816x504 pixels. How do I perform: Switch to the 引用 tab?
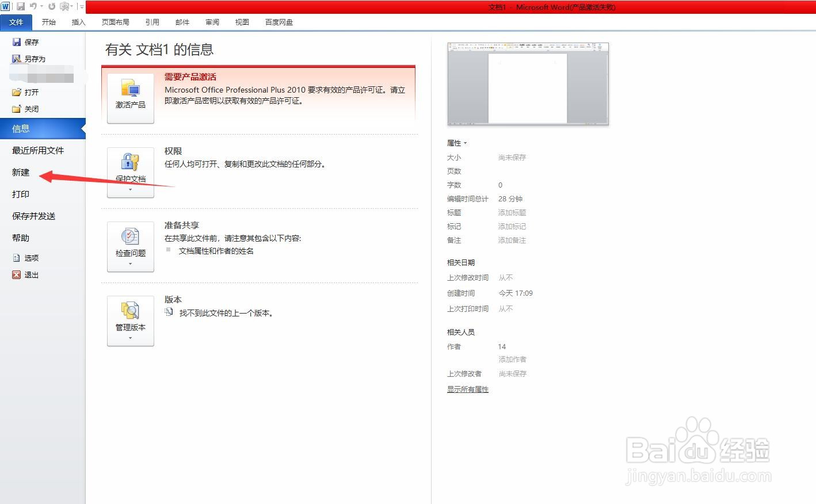[152, 22]
